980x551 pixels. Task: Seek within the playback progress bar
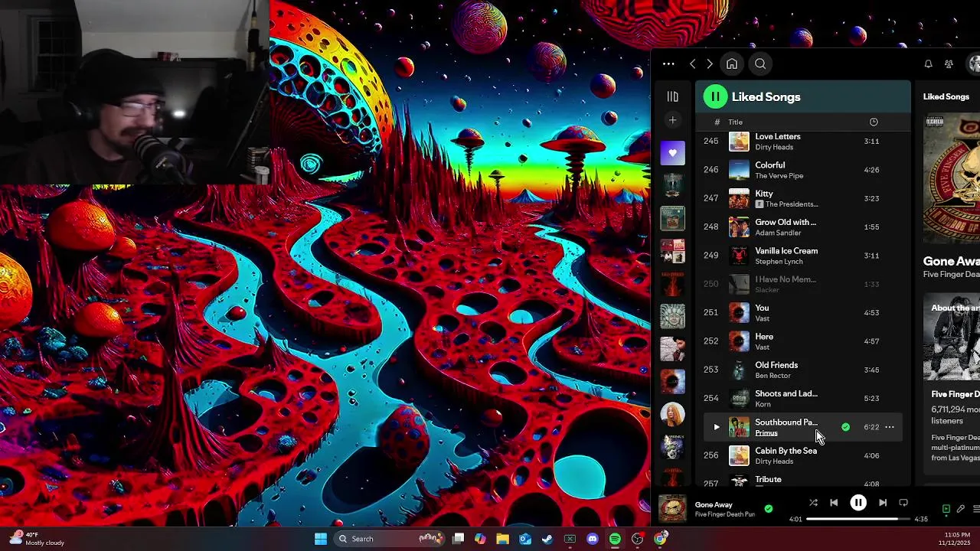[857, 519]
